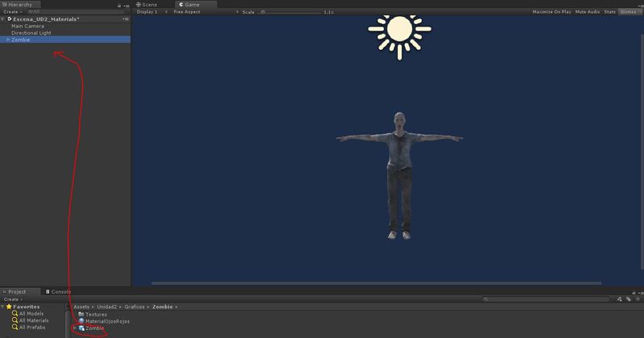The height and width of the screenshot is (338, 644).
Task: Open the Project Create dropdown
Action: pos(13,299)
